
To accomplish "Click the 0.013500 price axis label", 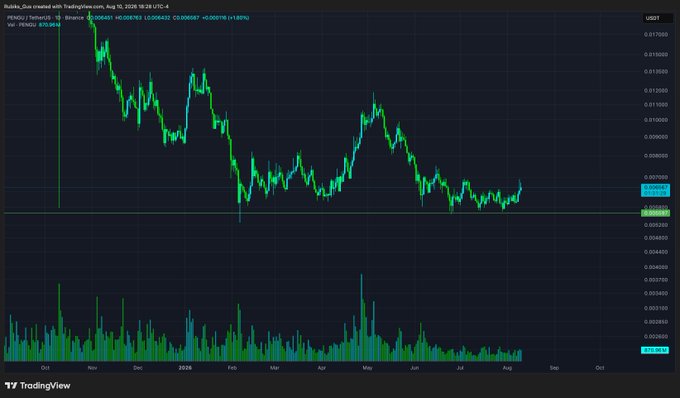I will click(x=655, y=72).
